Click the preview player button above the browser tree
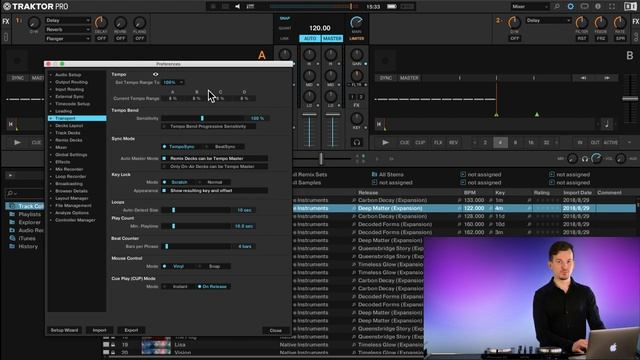The image size is (640, 360). pos(10,176)
